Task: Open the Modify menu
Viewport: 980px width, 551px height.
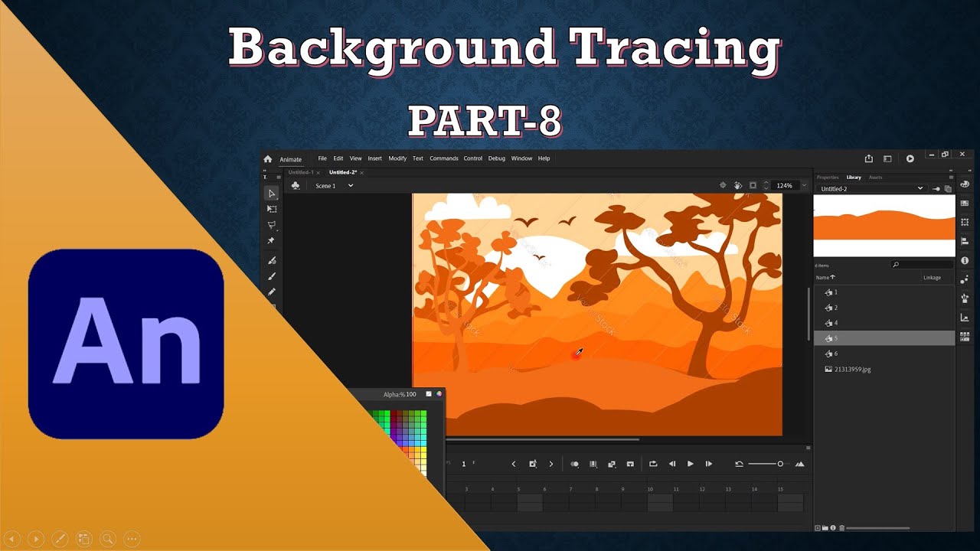Action: (x=397, y=158)
